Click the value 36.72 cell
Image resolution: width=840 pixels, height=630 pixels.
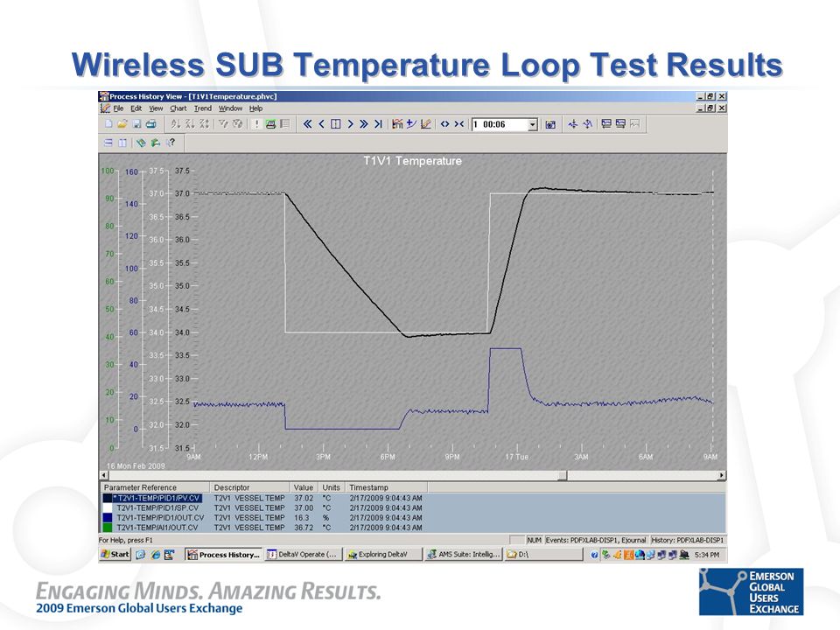pos(304,528)
